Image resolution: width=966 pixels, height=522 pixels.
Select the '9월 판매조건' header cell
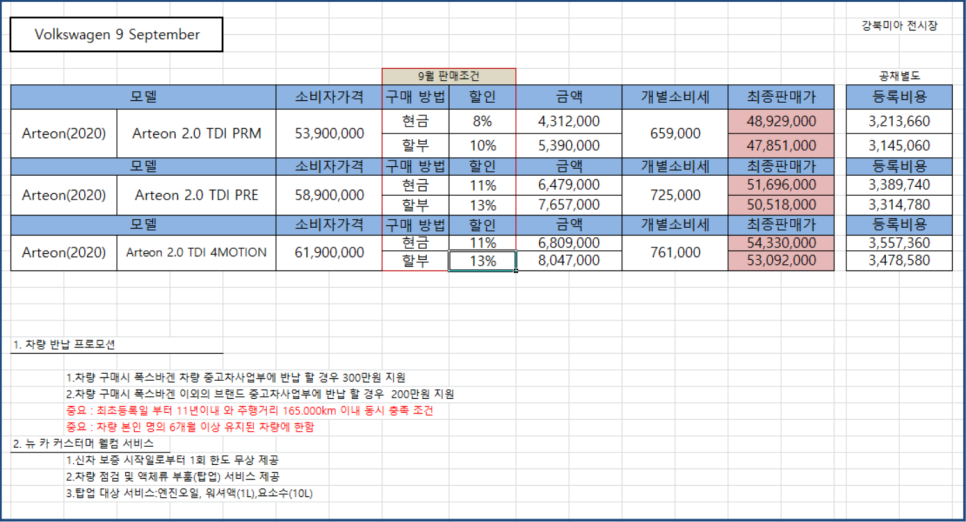coord(448,76)
